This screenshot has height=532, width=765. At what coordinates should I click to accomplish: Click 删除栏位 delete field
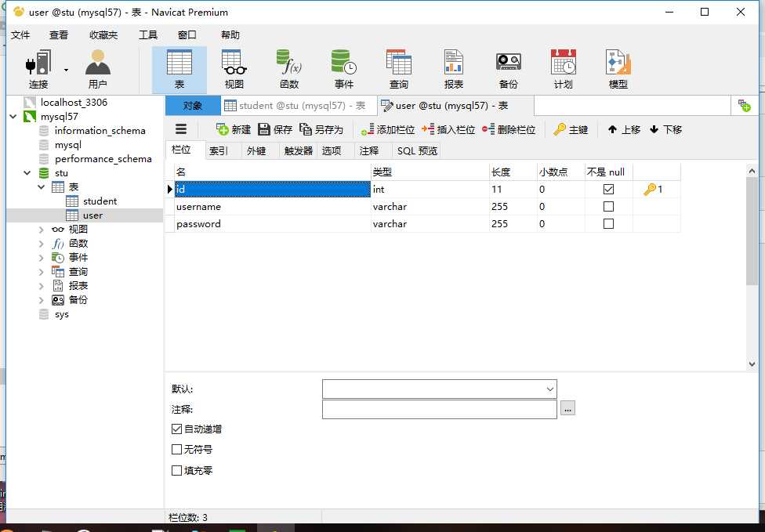coord(509,130)
